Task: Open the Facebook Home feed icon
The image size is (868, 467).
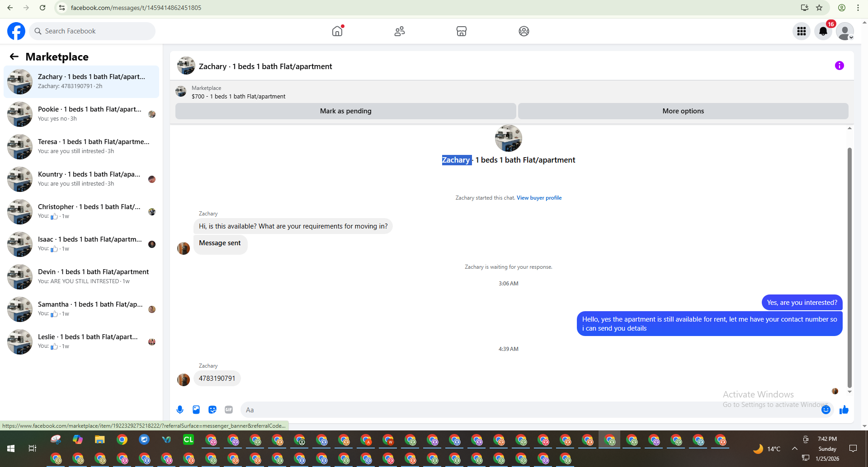Action: [x=337, y=31]
